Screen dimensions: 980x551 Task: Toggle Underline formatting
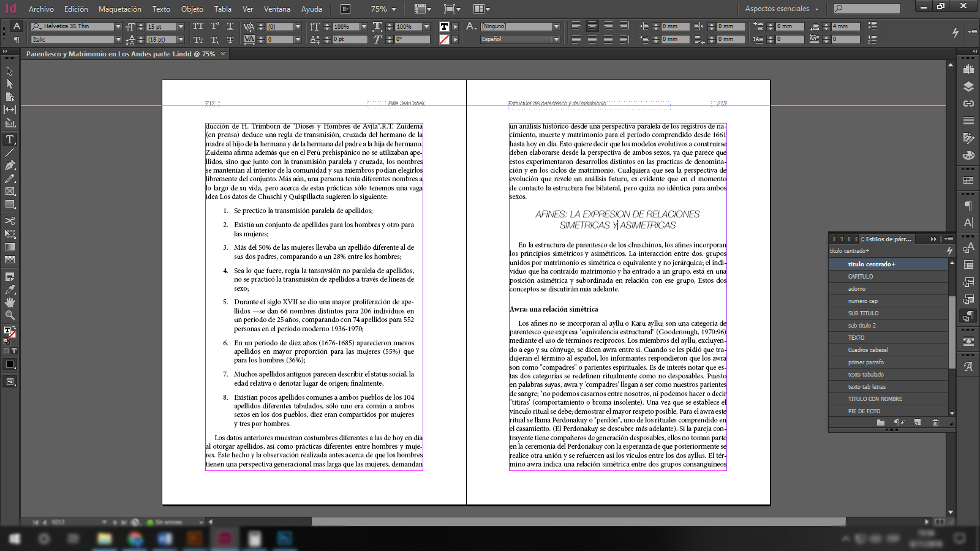[230, 26]
